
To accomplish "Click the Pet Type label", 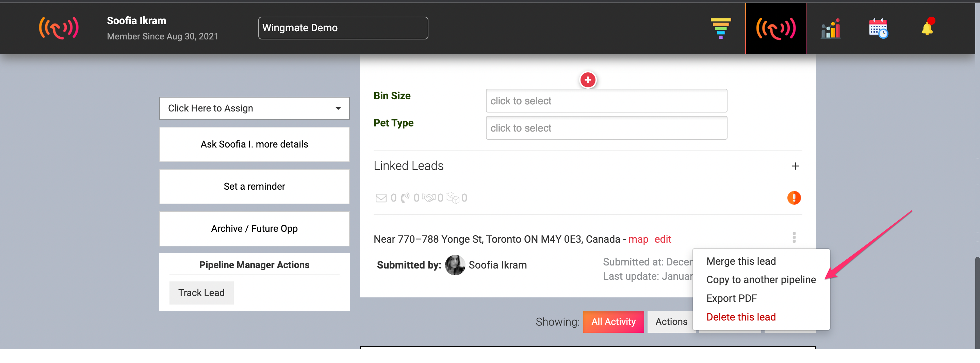I will click(x=393, y=123).
